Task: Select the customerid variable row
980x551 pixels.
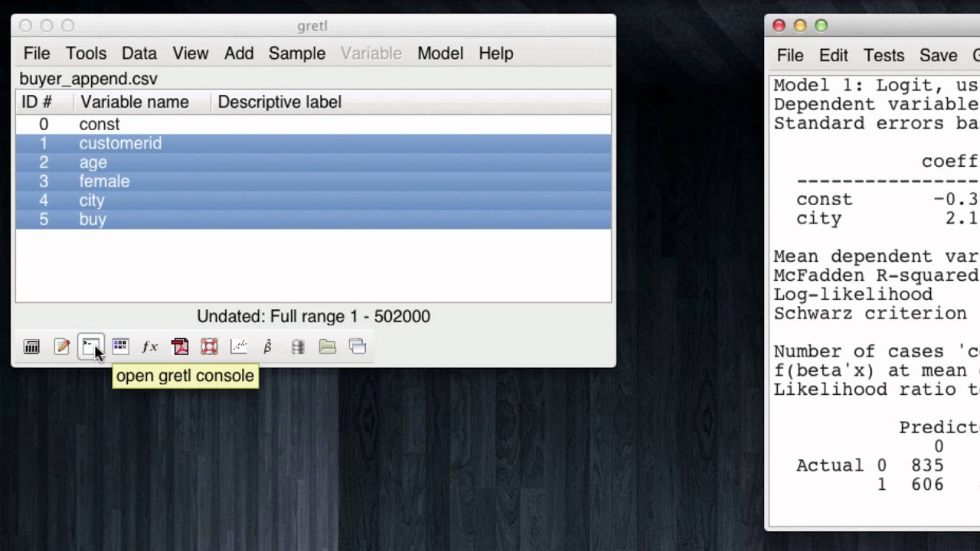Action: pos(313,143)
